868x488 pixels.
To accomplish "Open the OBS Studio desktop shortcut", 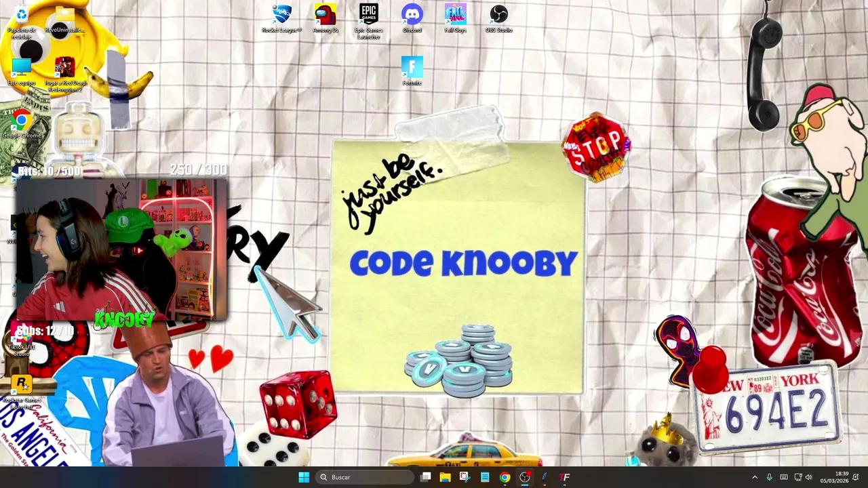I will (498, 19).
